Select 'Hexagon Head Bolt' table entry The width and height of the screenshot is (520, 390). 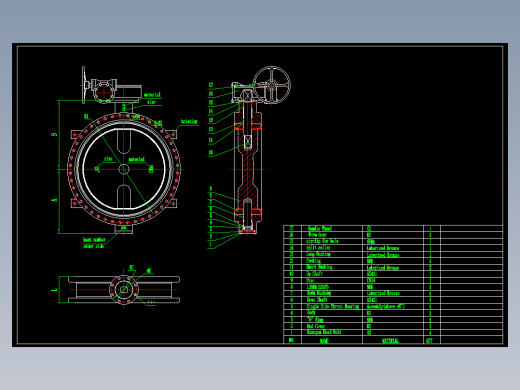pos(324,332)
